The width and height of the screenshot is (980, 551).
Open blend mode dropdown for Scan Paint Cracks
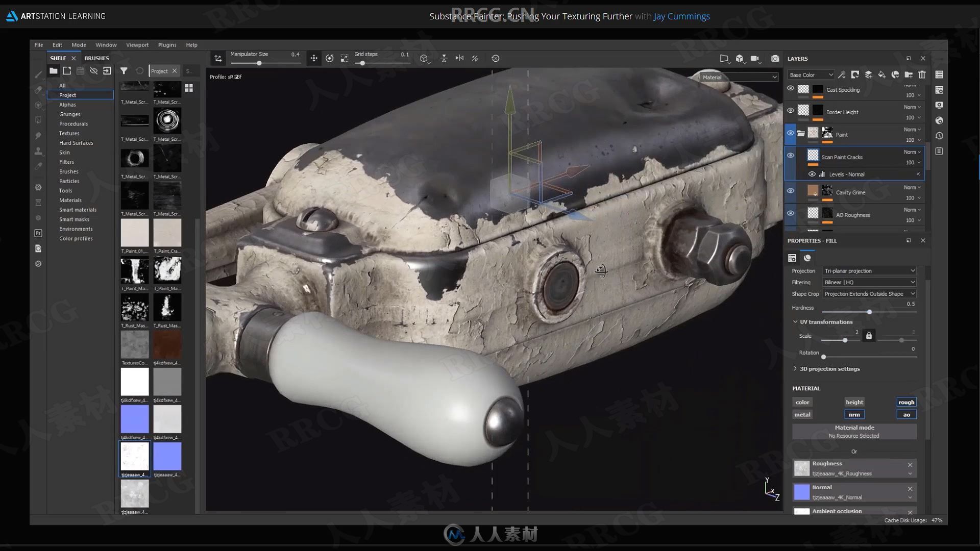pyautogui.click(x=912, y=152)
